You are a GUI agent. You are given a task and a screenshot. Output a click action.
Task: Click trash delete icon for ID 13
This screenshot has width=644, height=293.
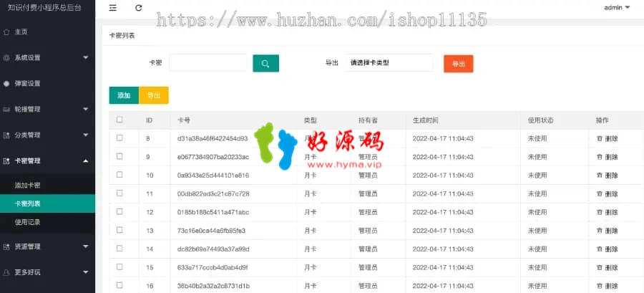coord(599,231)
